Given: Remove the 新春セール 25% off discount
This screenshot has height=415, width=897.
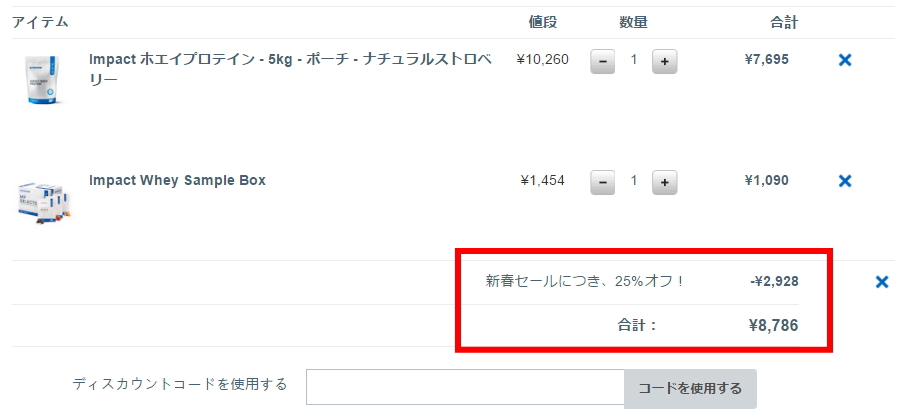Looking at the screenshot, I should 882,282.
